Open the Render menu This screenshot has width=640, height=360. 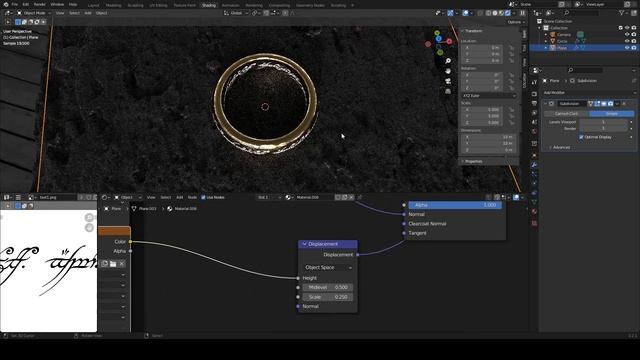40,4
